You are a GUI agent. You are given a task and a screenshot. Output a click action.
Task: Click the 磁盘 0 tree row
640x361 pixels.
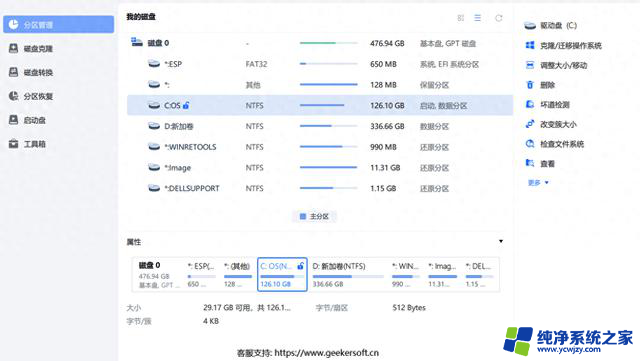tap(320, 43)
